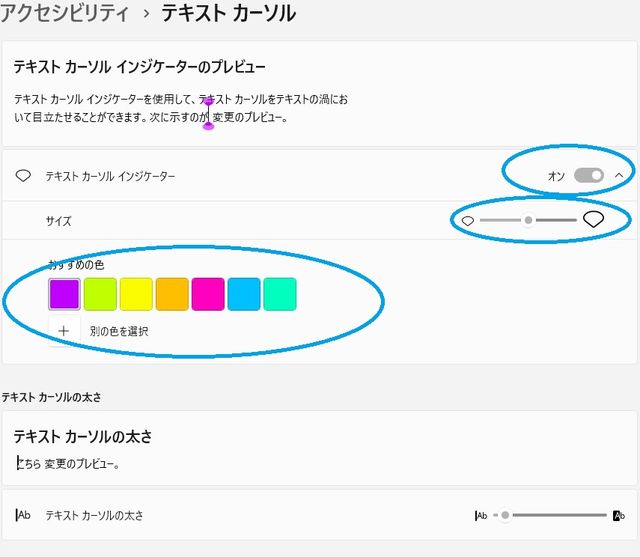
Task: Pick the turquoise green color swatch
Action: pyautogui.click(x=280, y=294)
